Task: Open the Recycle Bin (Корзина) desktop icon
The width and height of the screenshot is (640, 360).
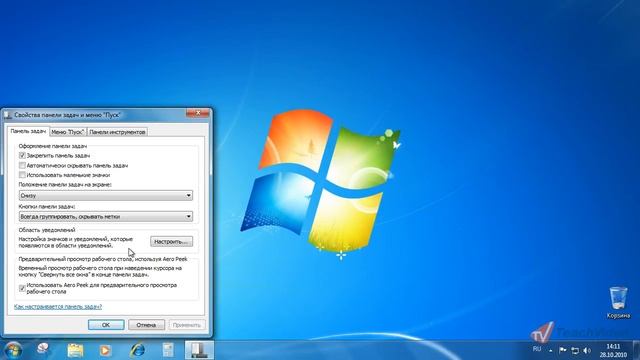Action: [x=618, y=302]
